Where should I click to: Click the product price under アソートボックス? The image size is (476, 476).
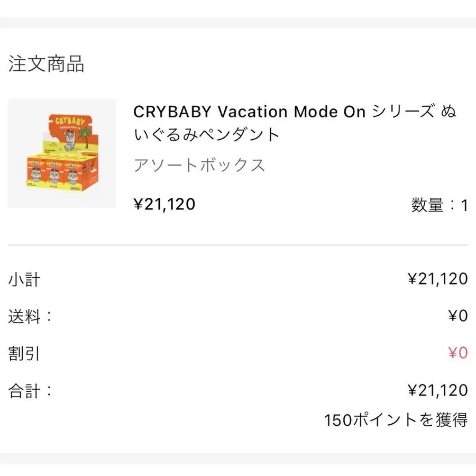[164, 204]
